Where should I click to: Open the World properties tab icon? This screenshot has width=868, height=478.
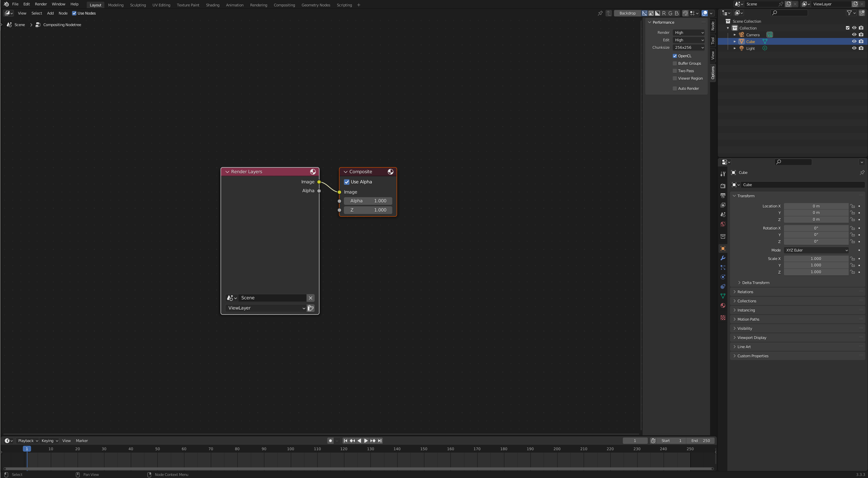click(x=723, y=224)
